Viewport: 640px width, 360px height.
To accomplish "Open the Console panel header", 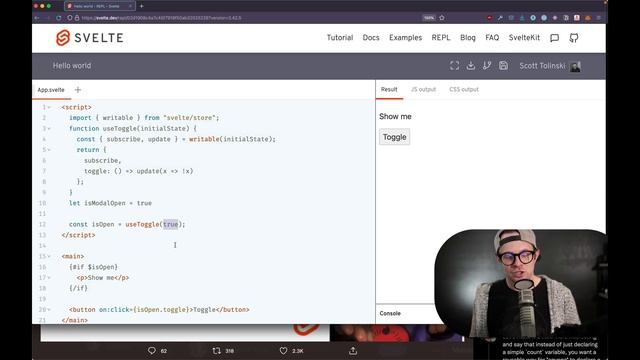I will (x=390, y=313).
